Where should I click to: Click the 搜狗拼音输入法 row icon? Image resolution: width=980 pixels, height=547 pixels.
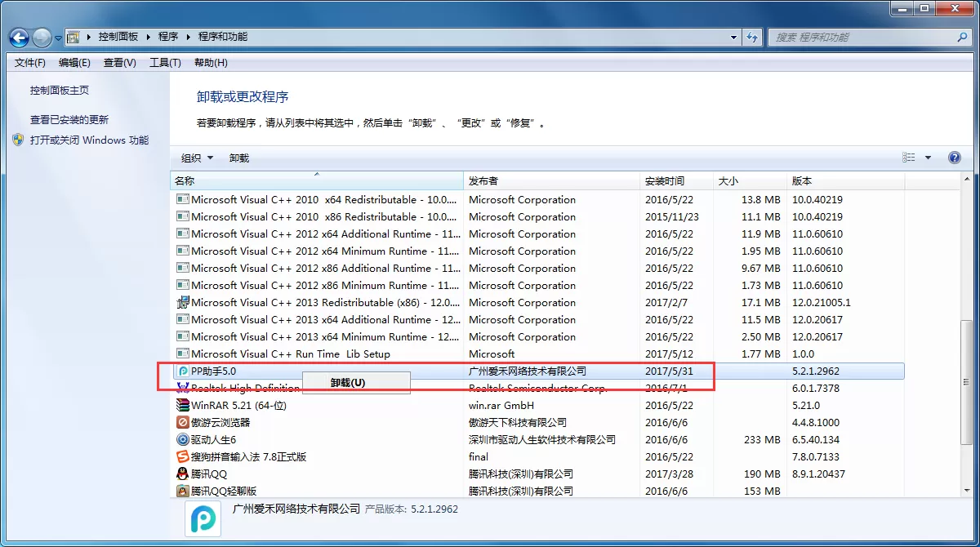coord(184,456)
